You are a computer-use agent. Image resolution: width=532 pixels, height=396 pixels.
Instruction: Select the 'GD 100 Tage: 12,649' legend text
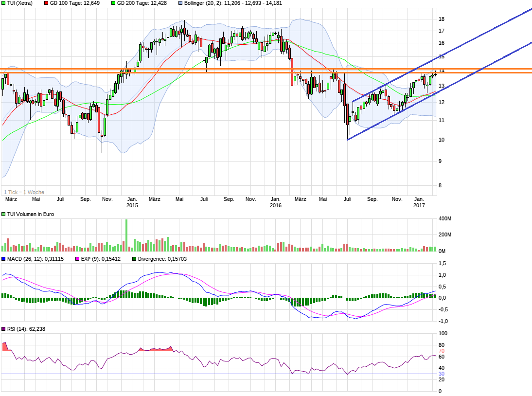click(x=74, y=3)
